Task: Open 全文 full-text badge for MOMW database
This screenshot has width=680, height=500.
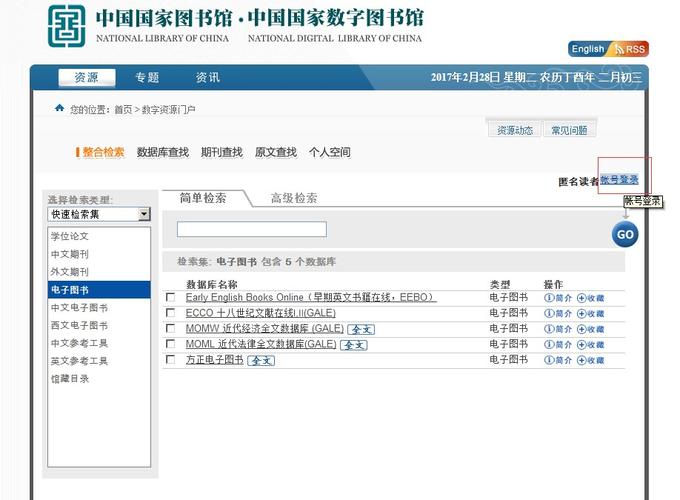Action: (360, 329)
